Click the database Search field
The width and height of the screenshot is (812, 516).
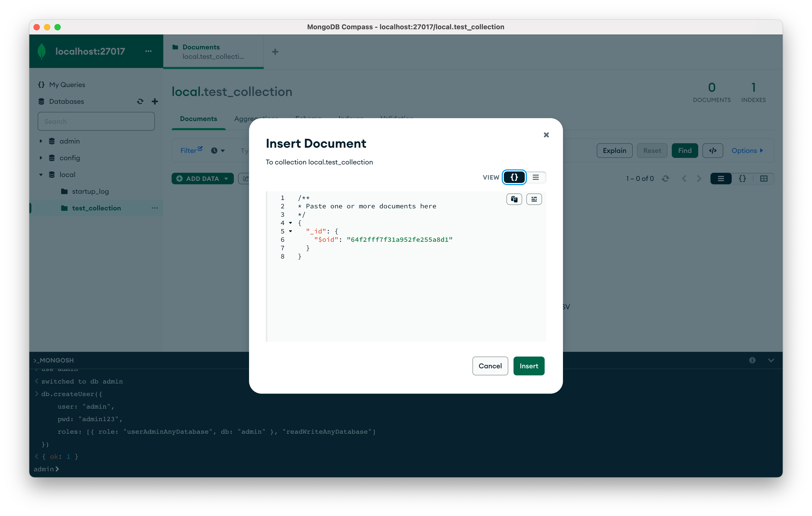96,122
